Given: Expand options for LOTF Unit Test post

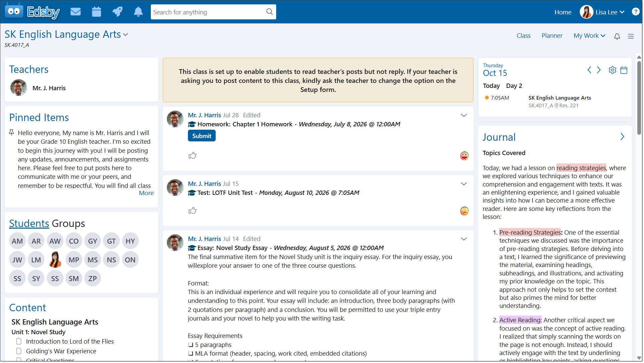Looking at the screenshot, I should click(464, 184).
